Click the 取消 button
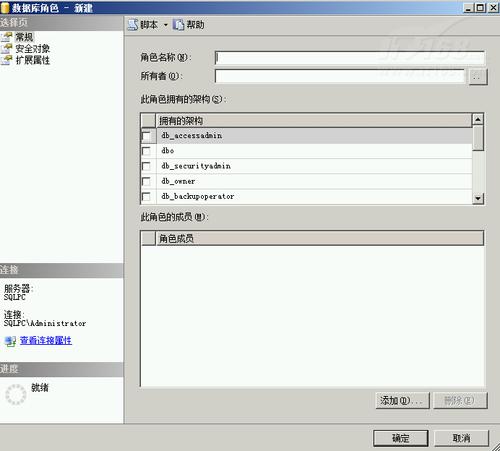The height and width of the screenshot is (451, 500). click(x=462, y=438)
